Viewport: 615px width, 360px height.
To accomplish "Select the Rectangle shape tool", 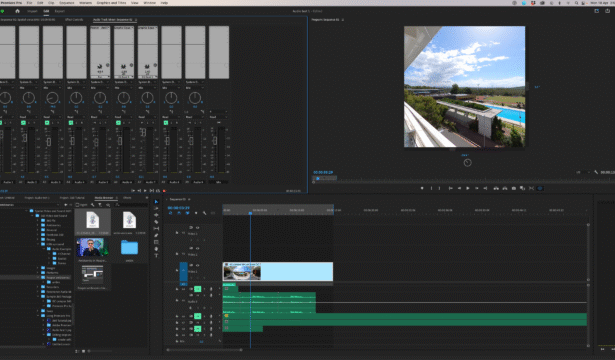I will click(156, 242).
